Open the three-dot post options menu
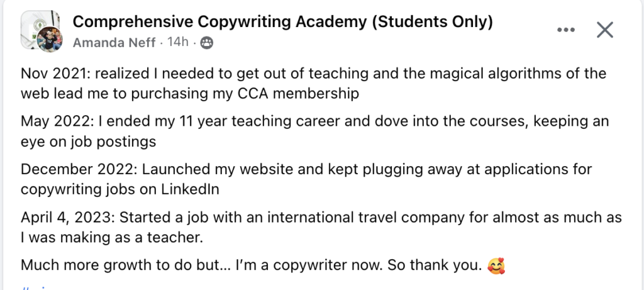644x290 pixels. click(x=566, y=30)
